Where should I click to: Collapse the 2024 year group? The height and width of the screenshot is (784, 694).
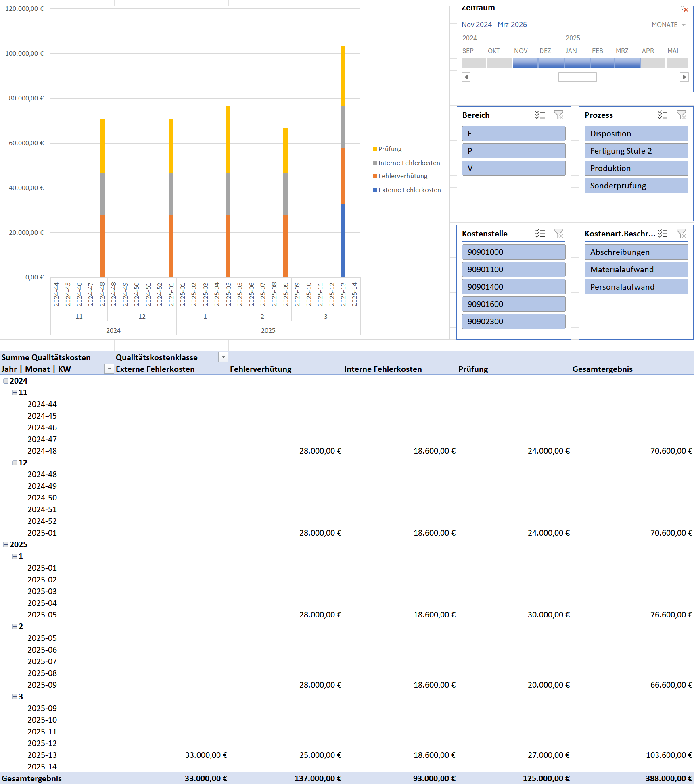6,381
